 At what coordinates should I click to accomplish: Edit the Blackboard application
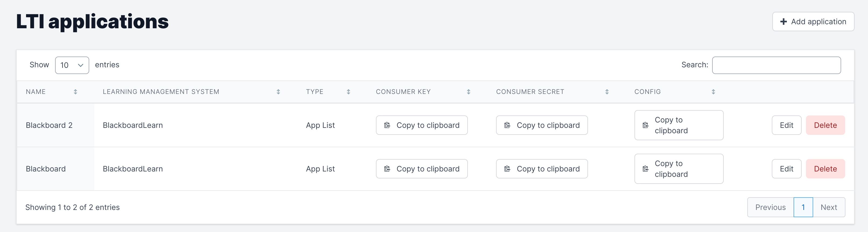click(787, 169)
